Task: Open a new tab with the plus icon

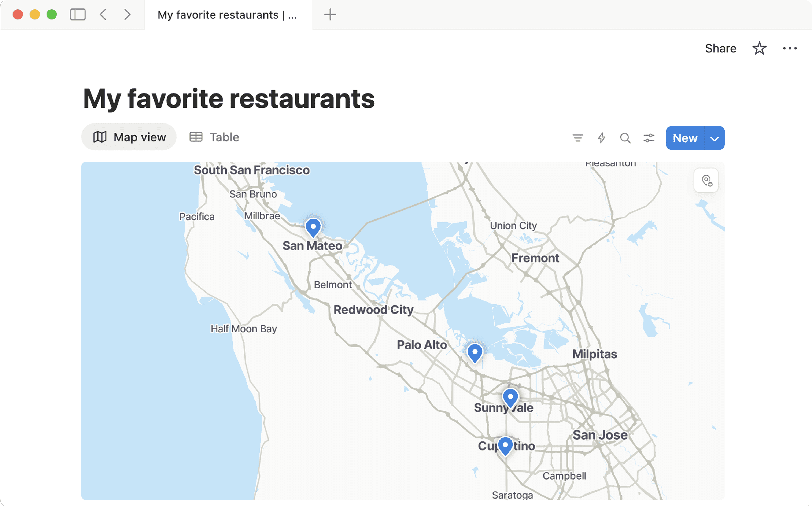Action: [x=330, y=15]
